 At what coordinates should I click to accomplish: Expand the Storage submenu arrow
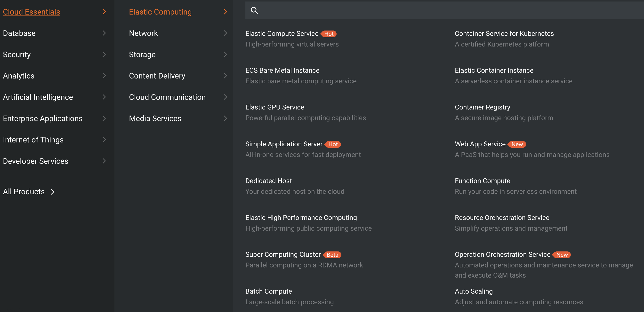pos(225,55)
